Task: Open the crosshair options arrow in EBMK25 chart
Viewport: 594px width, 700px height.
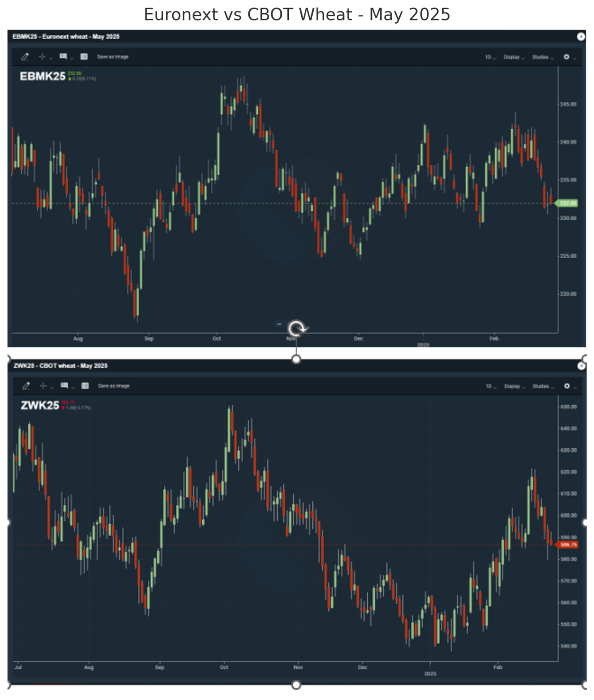Action: [x=51, y=58]
